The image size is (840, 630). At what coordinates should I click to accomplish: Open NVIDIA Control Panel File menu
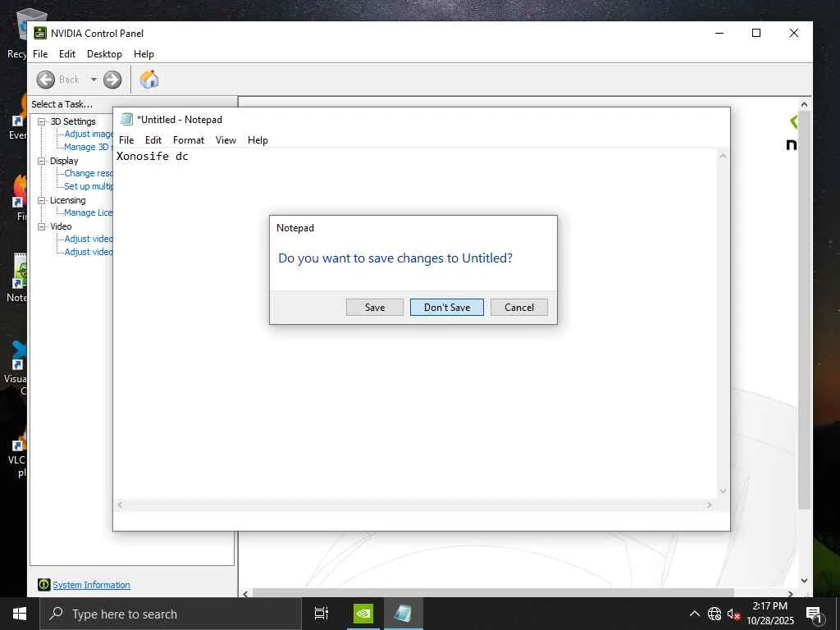click(x=40, y=54)
